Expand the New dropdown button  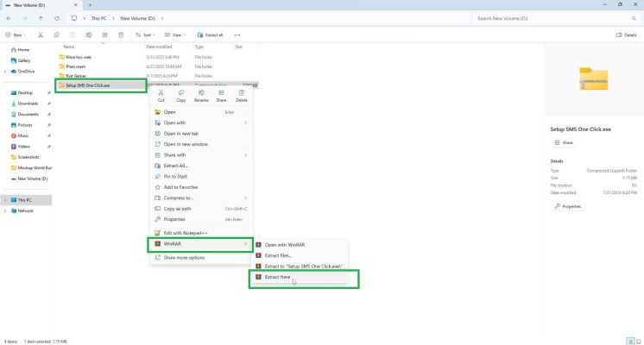pos(15,34)
